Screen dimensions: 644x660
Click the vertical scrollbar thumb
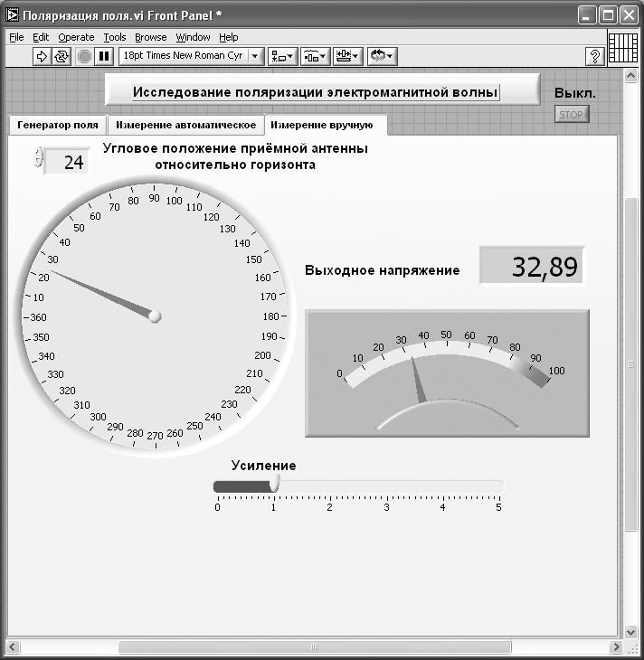click(x=630, y=364)
